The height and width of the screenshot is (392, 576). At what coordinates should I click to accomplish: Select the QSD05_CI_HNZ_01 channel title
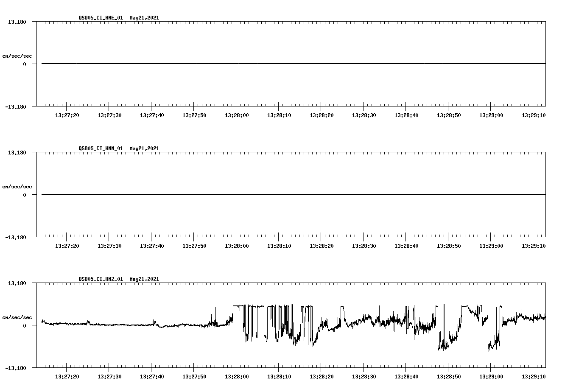101,279
